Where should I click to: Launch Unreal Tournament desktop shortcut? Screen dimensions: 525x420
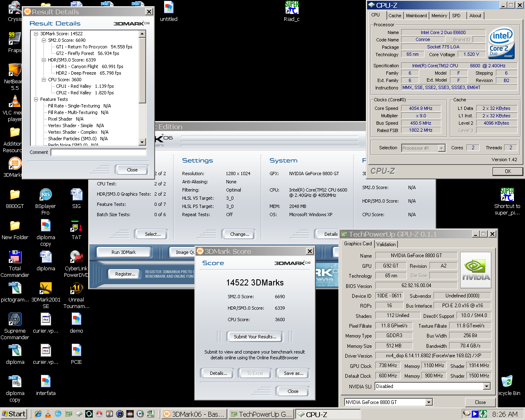tap(76, 294)
